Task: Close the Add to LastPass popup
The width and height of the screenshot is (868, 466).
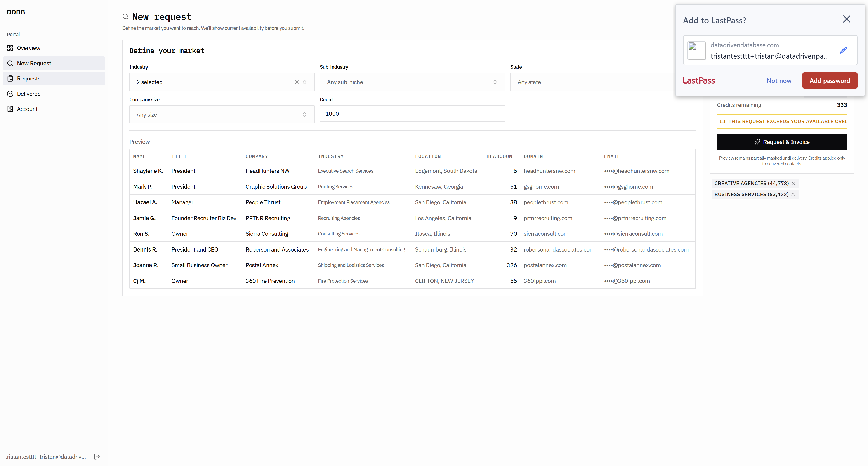Action: coord(847,19)
